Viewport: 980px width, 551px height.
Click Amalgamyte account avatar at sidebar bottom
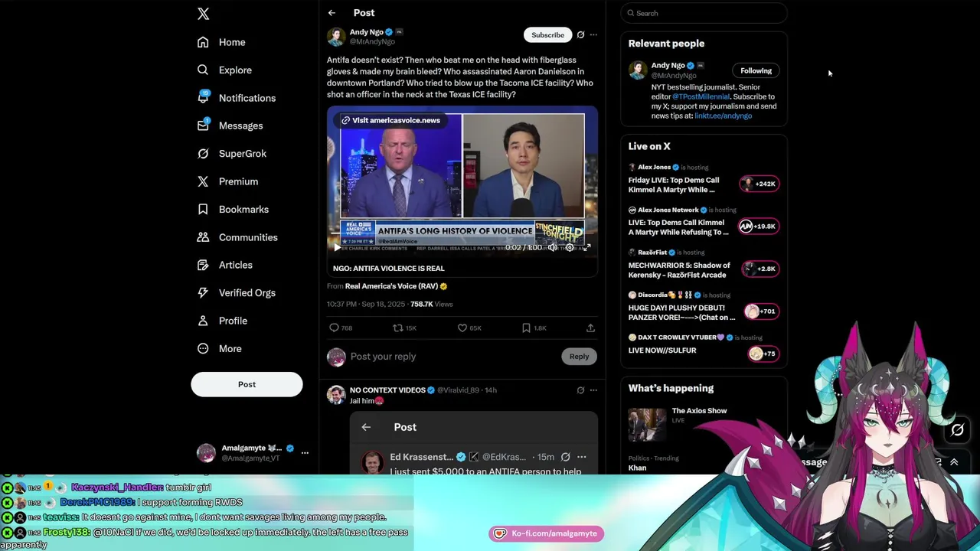pyautogui.click(x=206, y=453)
